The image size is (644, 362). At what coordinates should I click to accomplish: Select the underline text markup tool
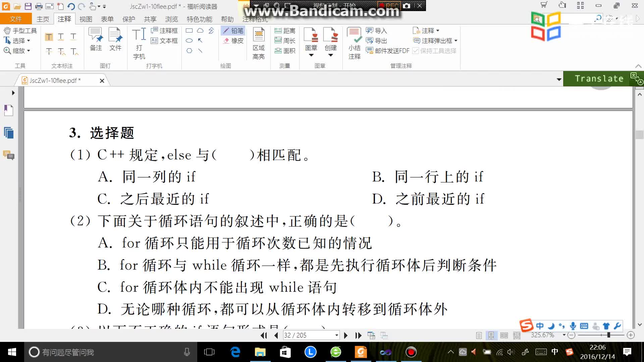73,37
